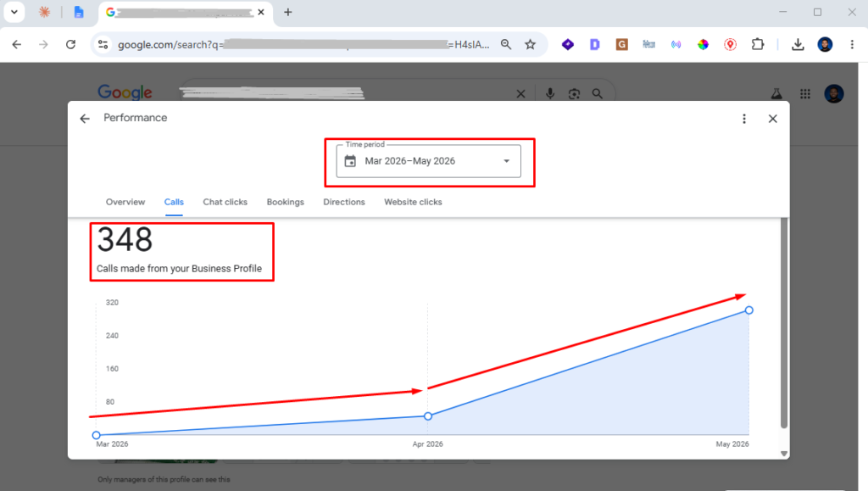
Task: Open Google apps grid icon
Action: coord(805,94)
